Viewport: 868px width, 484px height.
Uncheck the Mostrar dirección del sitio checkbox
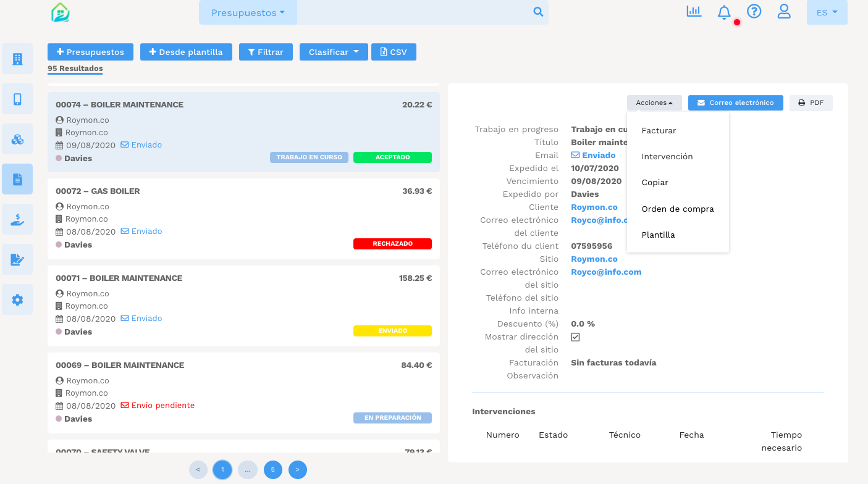[x=575, y=336]
